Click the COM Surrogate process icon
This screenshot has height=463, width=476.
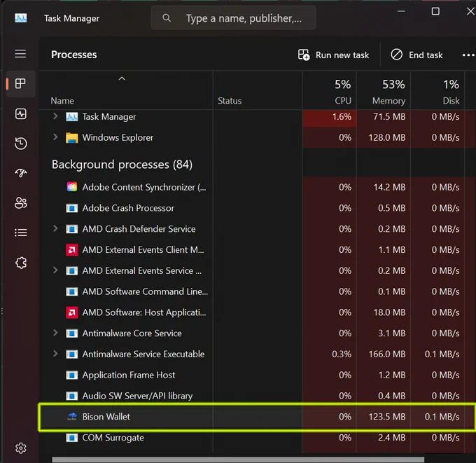click(x=72, y=438)
